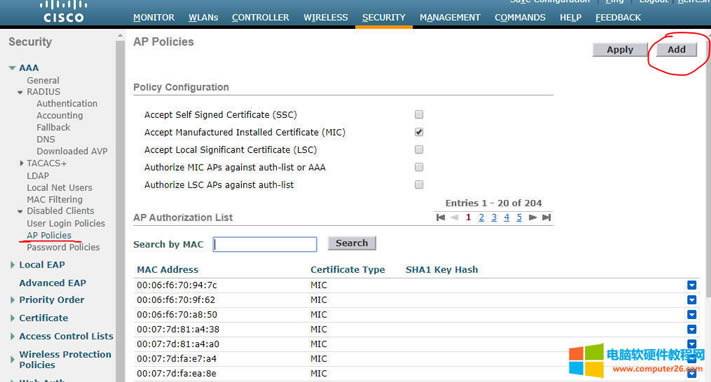Go to last page of AP entries
This screenshot has height=382, width=711.
546,217
